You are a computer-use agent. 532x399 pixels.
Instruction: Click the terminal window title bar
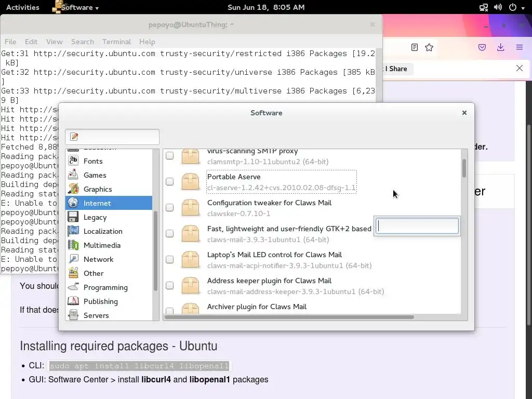click(191, 24)
